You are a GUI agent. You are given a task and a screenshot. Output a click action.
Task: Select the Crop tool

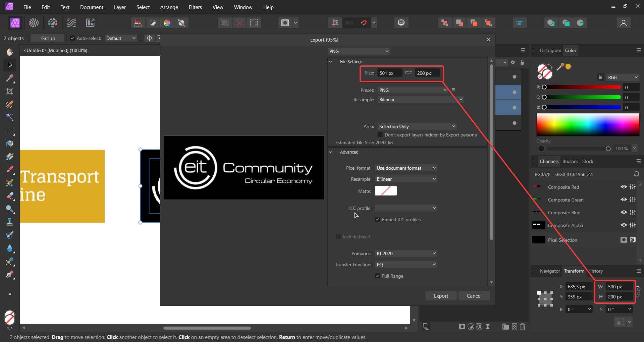pyautogui.click(x=10, y=91)
